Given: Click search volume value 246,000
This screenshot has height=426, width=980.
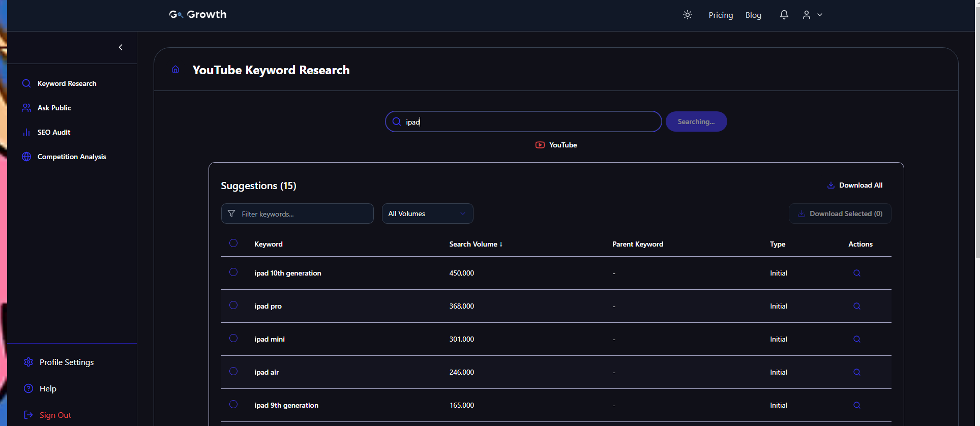Looking at the screenshot, I should pyautogui.click(x=462, y=372).
